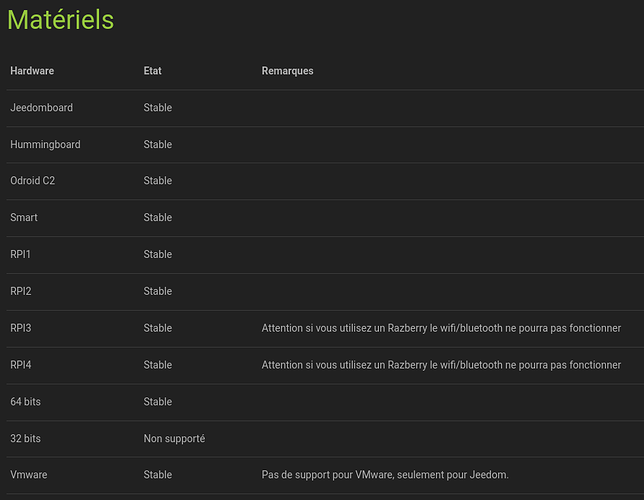Select the RPI1 row label
This screenshot has height=500, width=644.
(20, 254)
